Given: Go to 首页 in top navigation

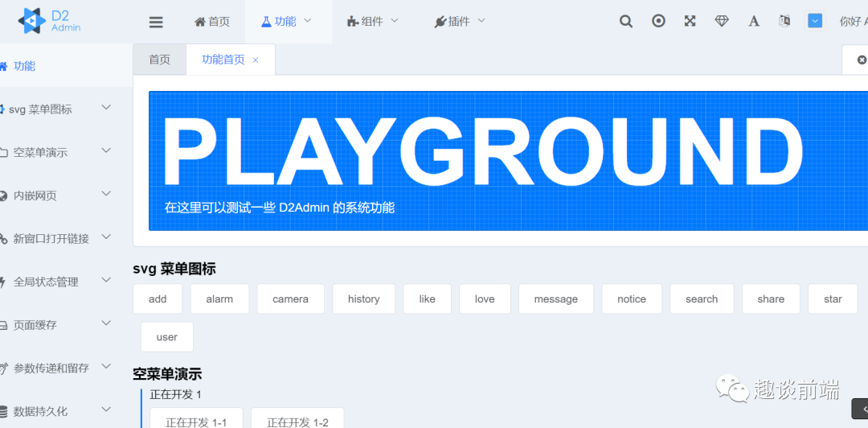Looking at the screenshot, I should click(212, 22).
